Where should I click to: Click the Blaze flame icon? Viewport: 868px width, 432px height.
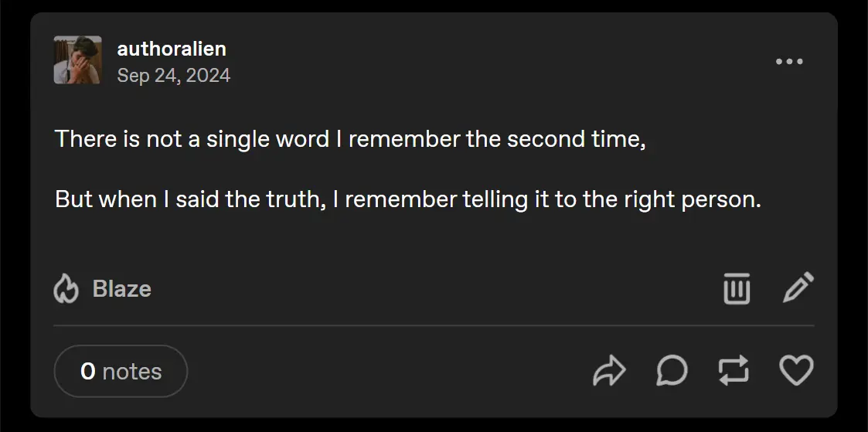pos(66,289)
